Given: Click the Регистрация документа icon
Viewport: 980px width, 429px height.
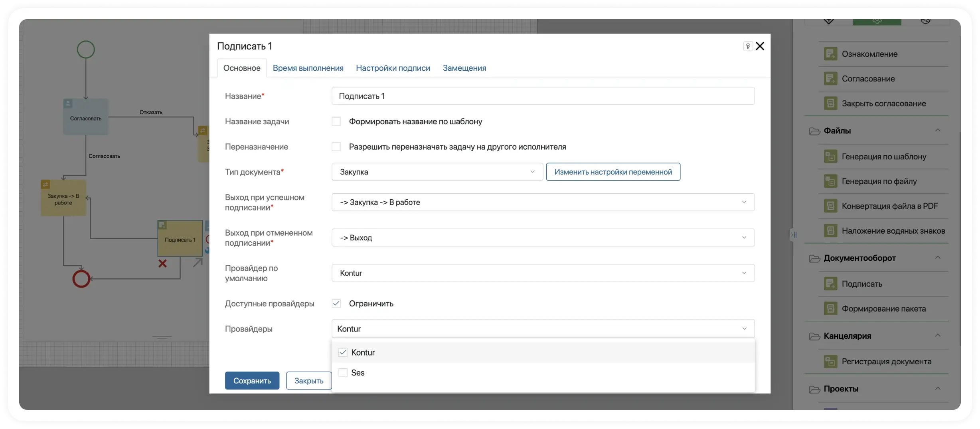Looking at the screenshot, I should pyautogui.click(x=830, y=361).
